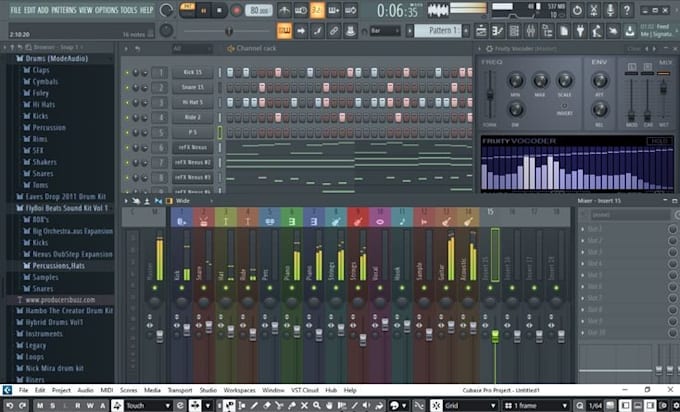Toggle the highlighted countdown-before-recording icon
Screen dimensions: 680x412
tap(317, 10)
